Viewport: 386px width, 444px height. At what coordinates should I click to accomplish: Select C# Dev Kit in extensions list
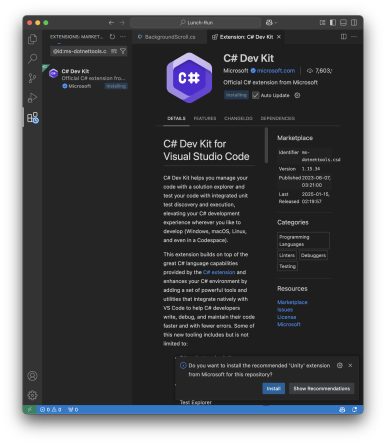87,78
